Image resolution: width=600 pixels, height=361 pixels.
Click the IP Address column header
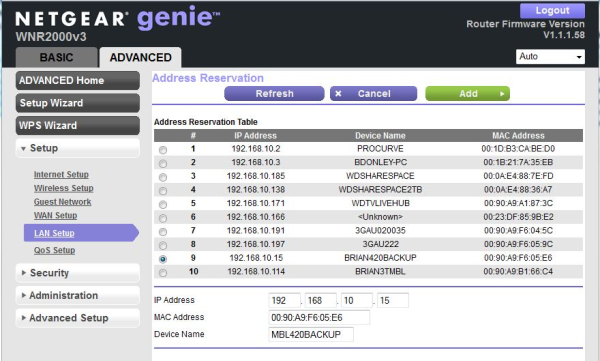[x=255, y=136]
